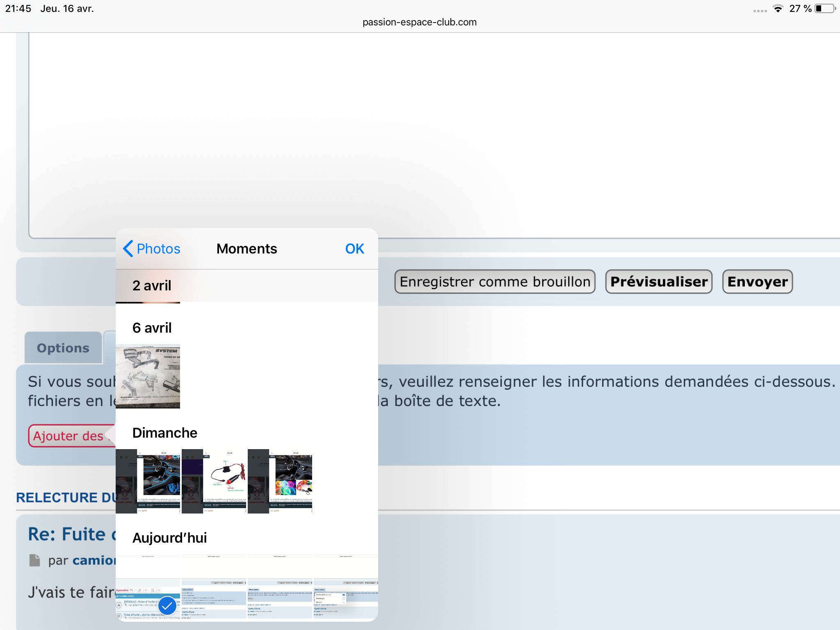Viewport: 840px width, 630px height.
Task: Tap the battery icon in status bar
Action: point(824,9)
